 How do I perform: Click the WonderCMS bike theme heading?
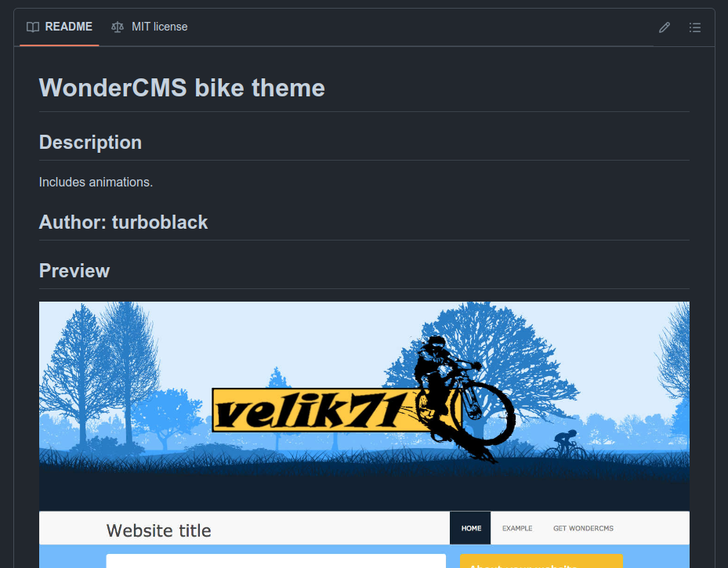coord(182,88)
